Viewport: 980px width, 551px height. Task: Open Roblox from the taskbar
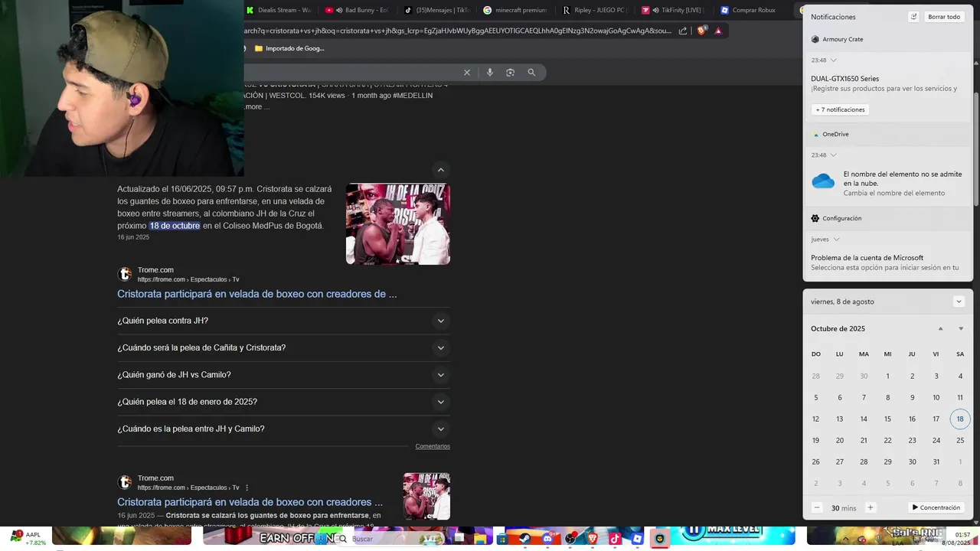[x=637, y=539]
